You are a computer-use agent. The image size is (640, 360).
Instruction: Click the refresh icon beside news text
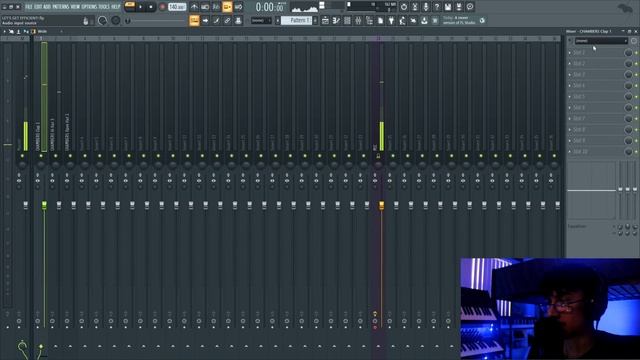pos(482,20)
